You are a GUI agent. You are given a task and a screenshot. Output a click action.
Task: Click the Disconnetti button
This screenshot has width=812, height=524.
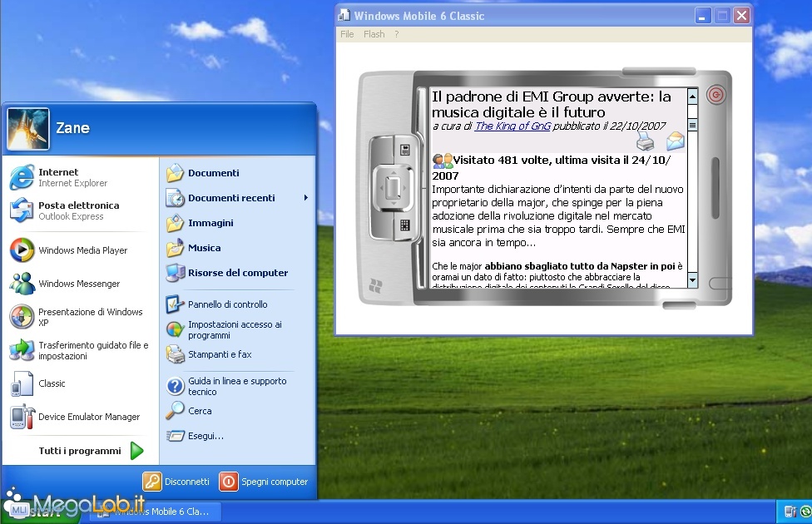[x=176, y=482]
